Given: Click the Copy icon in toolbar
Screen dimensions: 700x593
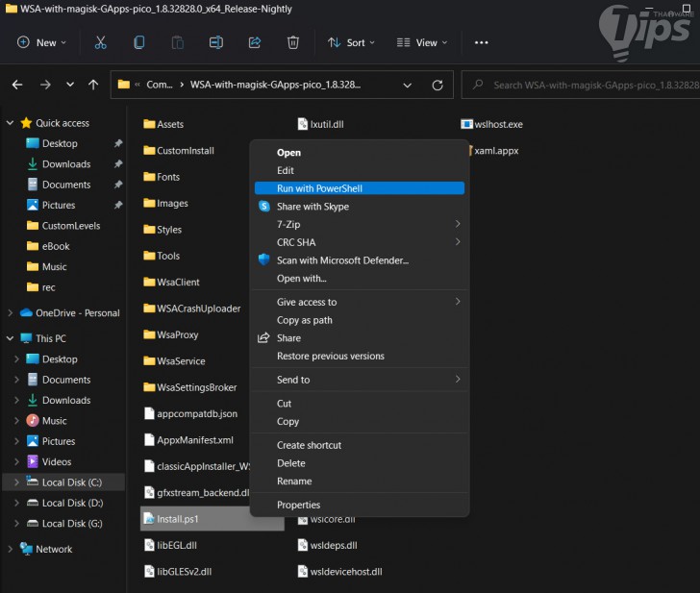Looking at the screenshot, I should (139, 42).
